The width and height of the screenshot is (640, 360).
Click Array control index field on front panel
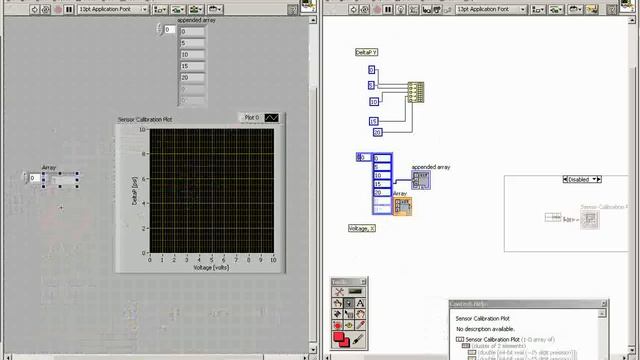coord(35,178)
